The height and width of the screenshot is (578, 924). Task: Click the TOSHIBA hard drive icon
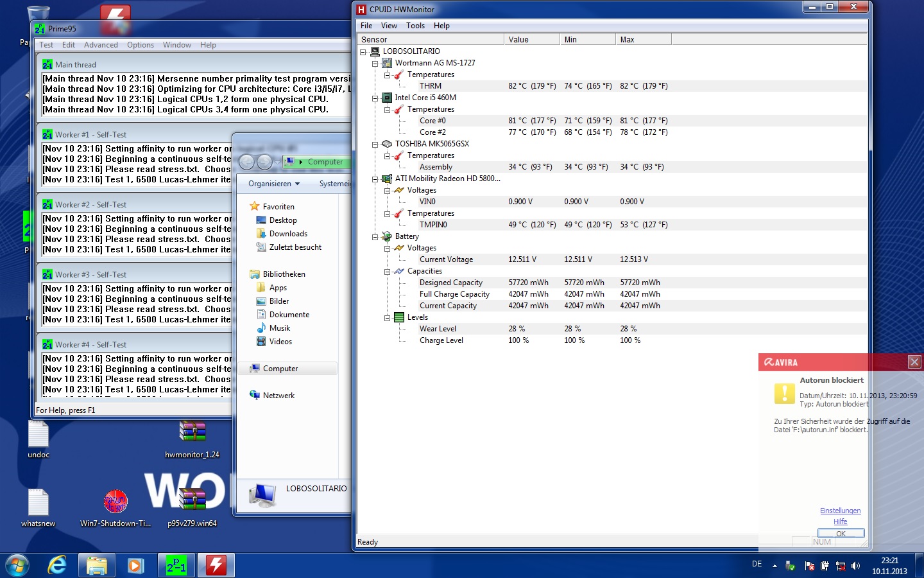387,144
